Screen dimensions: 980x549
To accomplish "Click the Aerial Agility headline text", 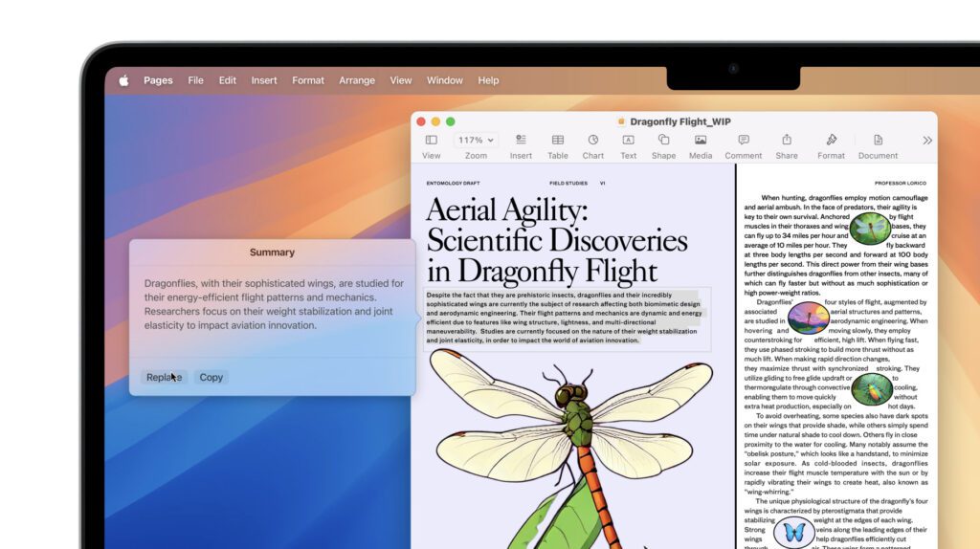I will pyautogui.click(x=556, y=240).
